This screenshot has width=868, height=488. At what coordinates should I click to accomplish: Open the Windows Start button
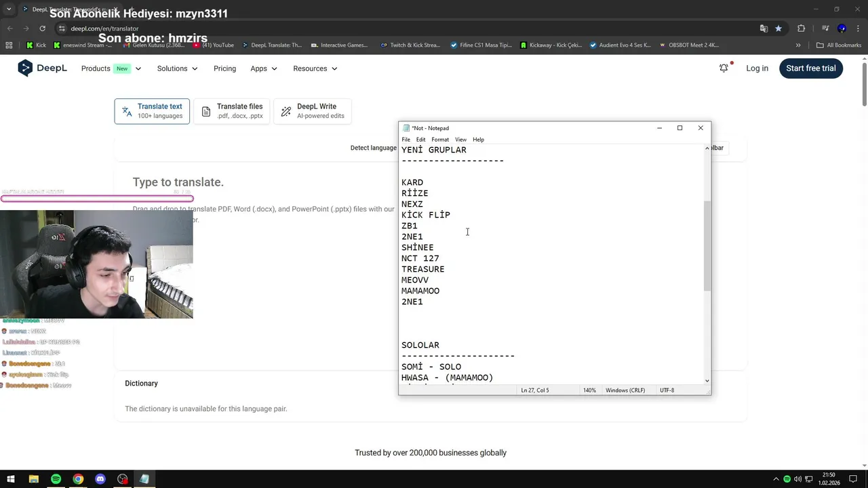pyautogui.click(x=11, y=479)
